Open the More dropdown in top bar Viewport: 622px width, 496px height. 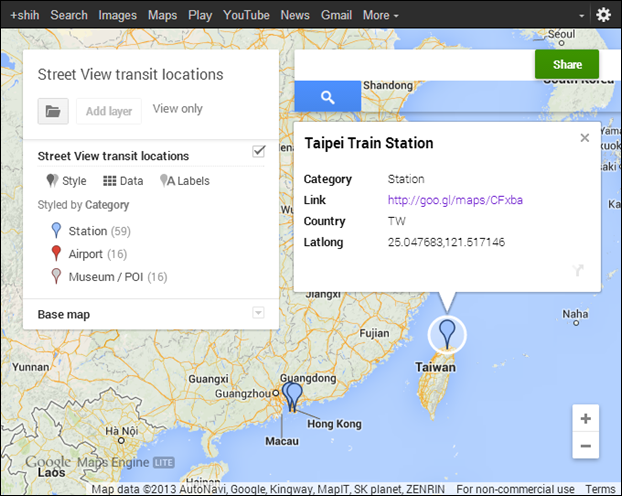coord(380,15)
